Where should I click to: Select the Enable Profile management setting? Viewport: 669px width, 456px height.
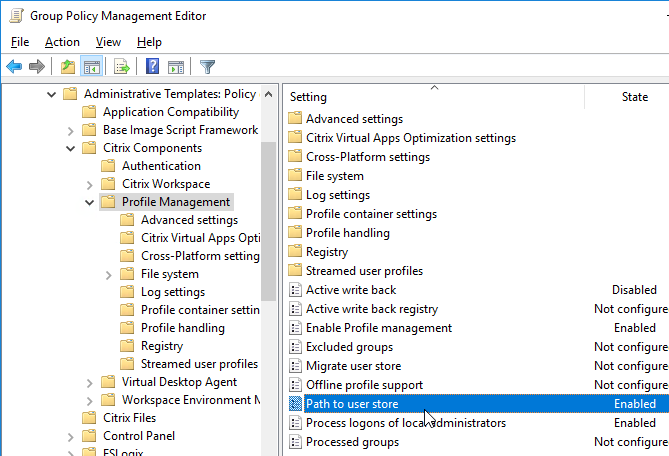(x=378, y=328)
